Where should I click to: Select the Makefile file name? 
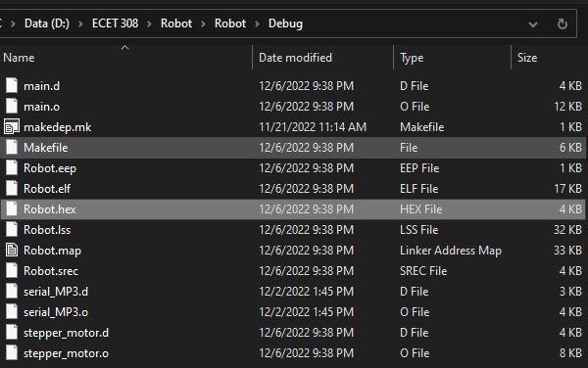pos(46,148)
